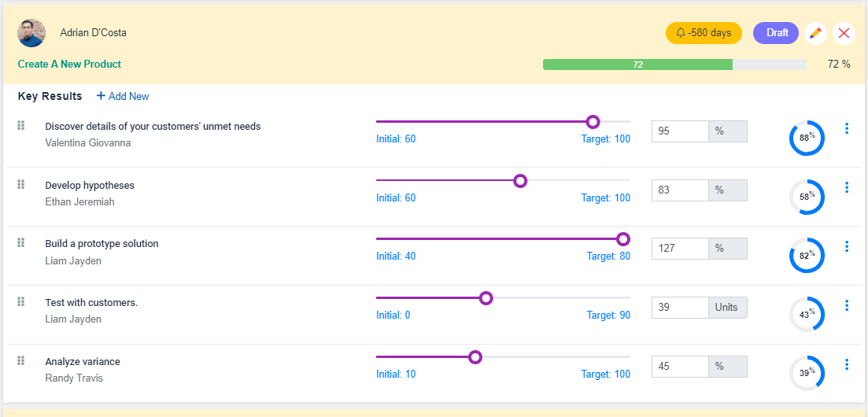
Task: Click slider handle for Develop hypotheses
Action: 520,181
